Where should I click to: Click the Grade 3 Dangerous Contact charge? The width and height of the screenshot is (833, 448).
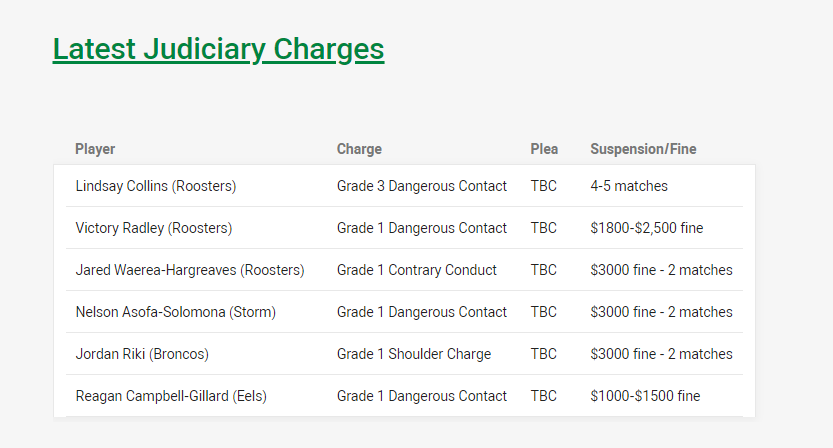click(x=422, y=186)
